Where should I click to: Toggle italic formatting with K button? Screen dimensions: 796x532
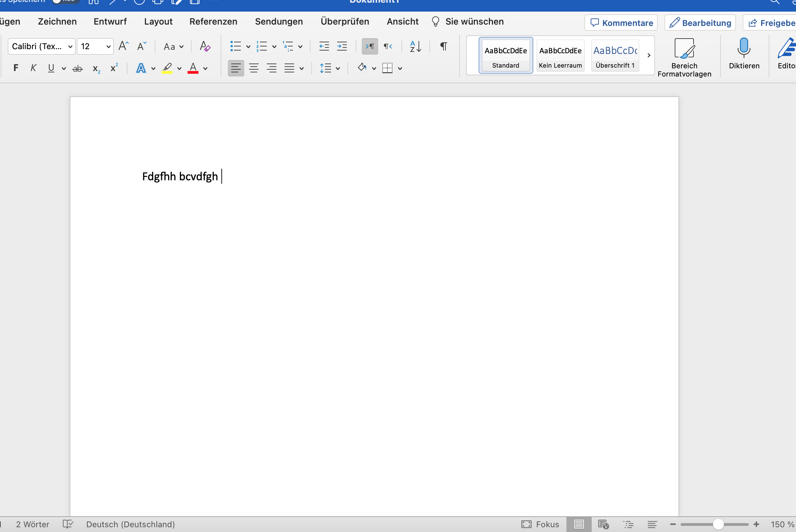point(33,68)
